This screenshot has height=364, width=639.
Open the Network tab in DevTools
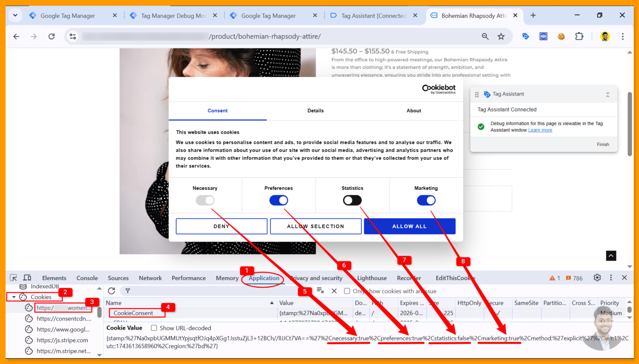pyautogui.click(x=150, y=278)
